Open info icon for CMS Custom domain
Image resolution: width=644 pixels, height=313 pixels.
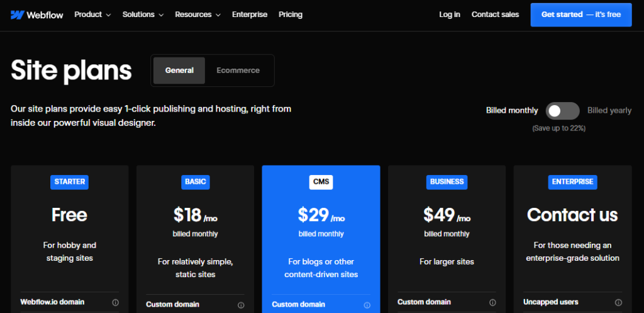pyautogui.click(x=367, y=305)
